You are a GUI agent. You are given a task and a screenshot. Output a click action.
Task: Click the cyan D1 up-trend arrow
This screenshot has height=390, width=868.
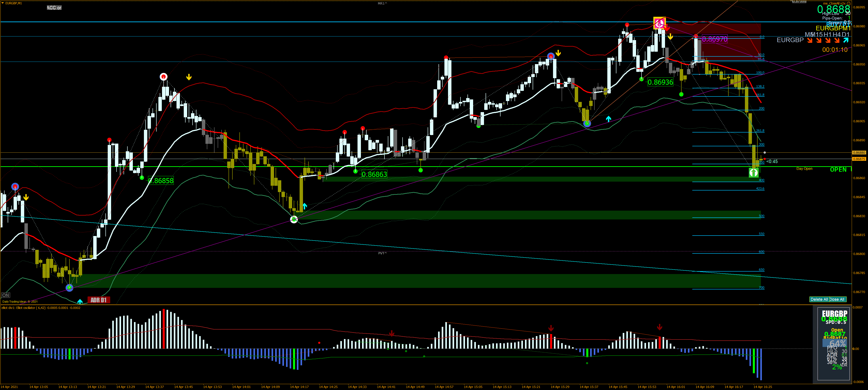click(x=845, y=40)
